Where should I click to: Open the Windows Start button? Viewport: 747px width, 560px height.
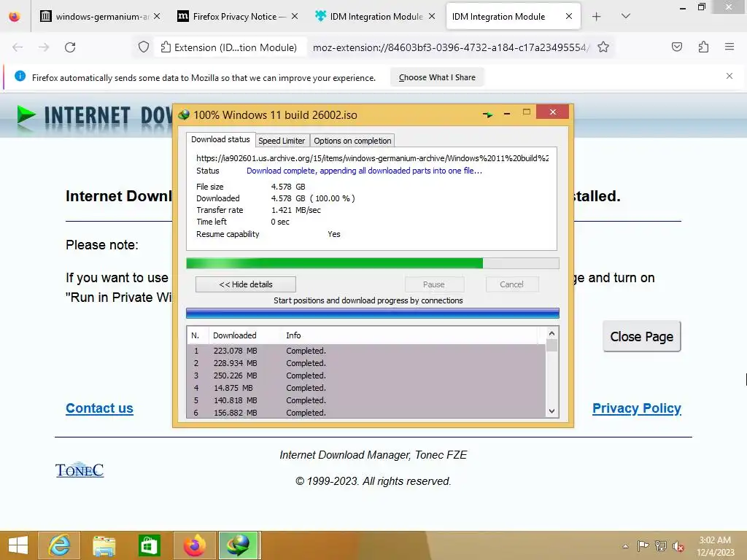pyautogui.click(x=18, y=545)
